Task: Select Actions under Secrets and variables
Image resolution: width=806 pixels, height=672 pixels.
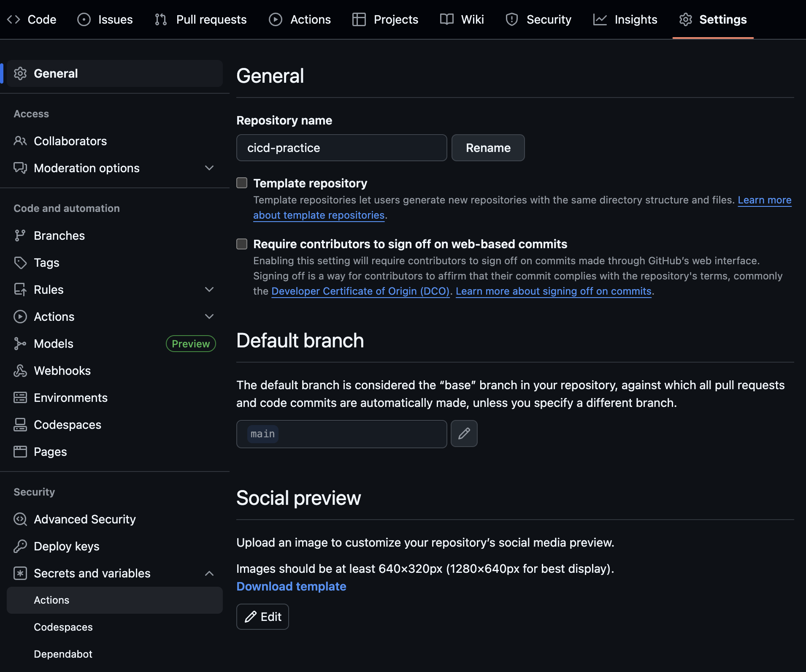Action: tap(115, 600)
